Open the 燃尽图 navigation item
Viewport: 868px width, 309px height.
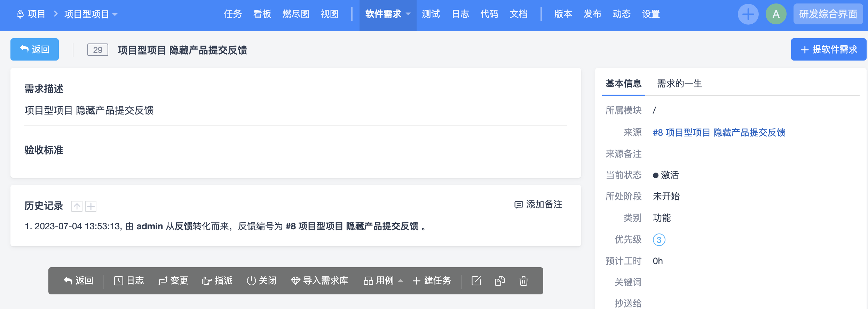click(x=296, y=14)
